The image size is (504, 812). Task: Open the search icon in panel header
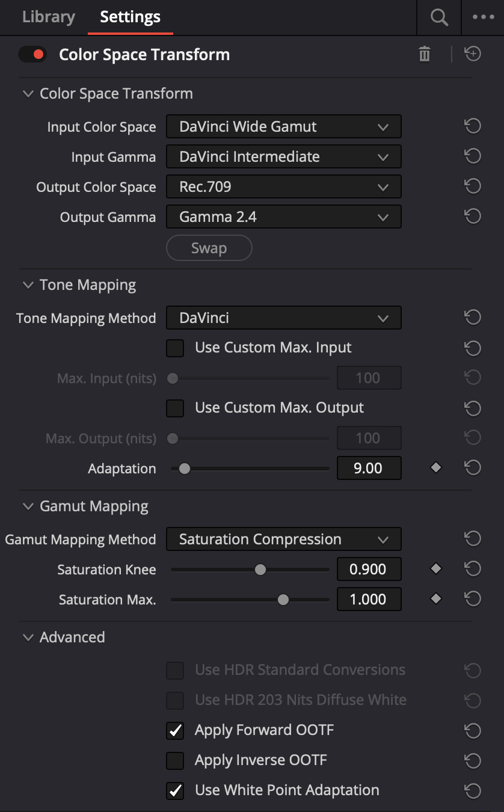[439, 17]
